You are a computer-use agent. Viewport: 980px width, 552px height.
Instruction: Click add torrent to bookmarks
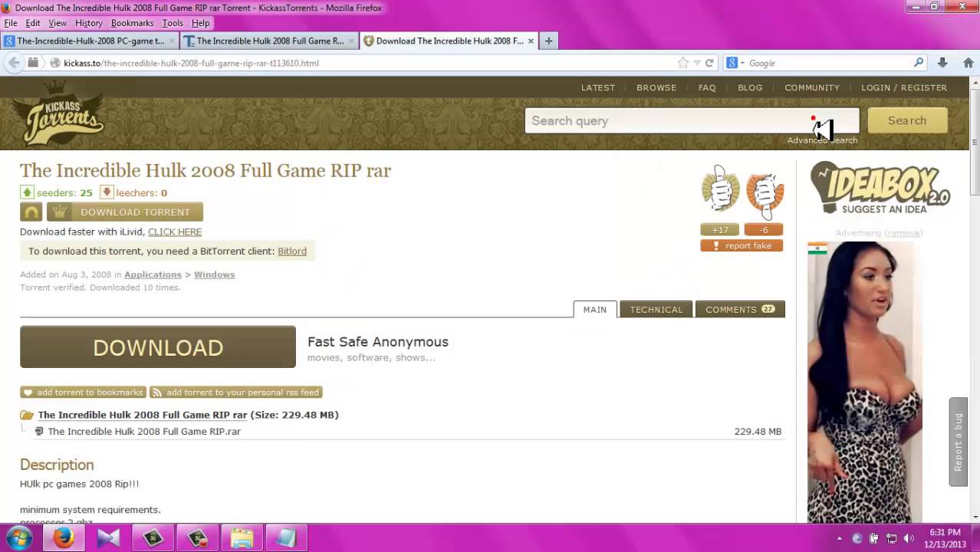click(x=83, y=392)
